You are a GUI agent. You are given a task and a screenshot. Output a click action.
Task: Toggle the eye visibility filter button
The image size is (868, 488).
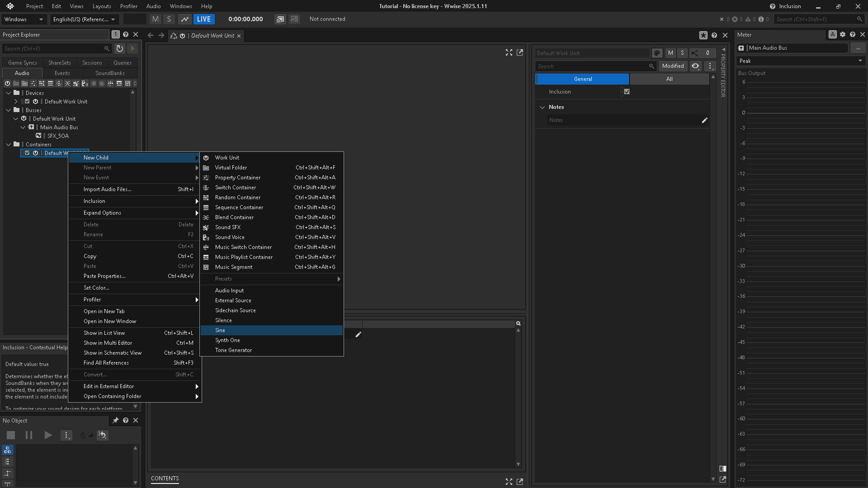[x=695, y=66]
